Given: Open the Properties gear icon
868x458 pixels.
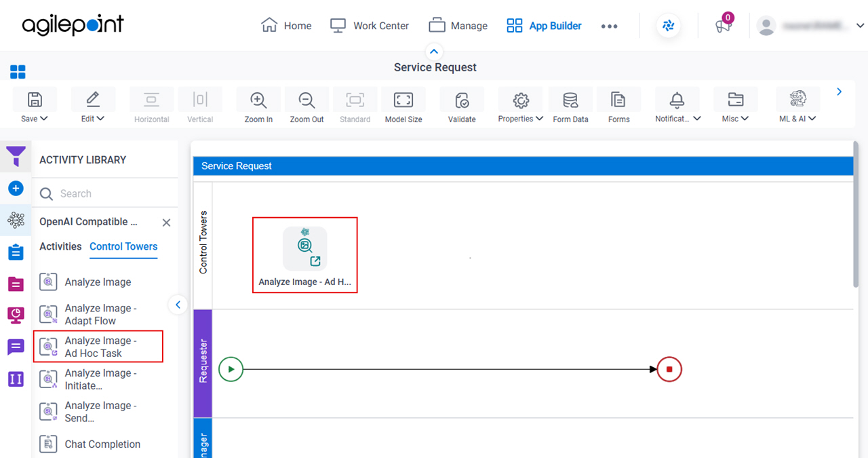Looking at the screenshot, I should click(520, 100).
